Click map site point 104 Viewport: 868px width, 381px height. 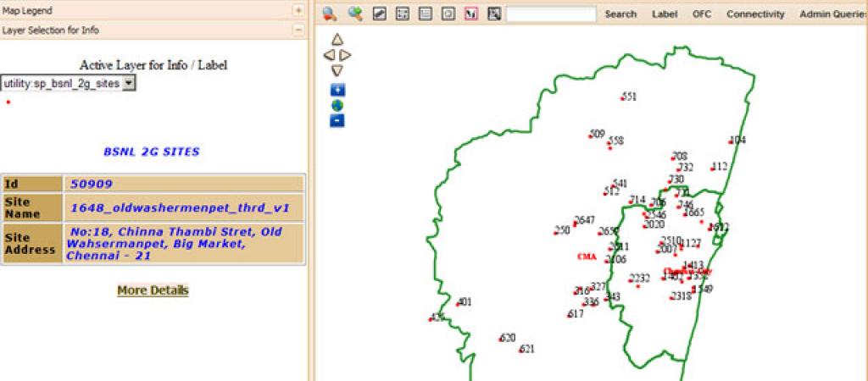[731, 143]
